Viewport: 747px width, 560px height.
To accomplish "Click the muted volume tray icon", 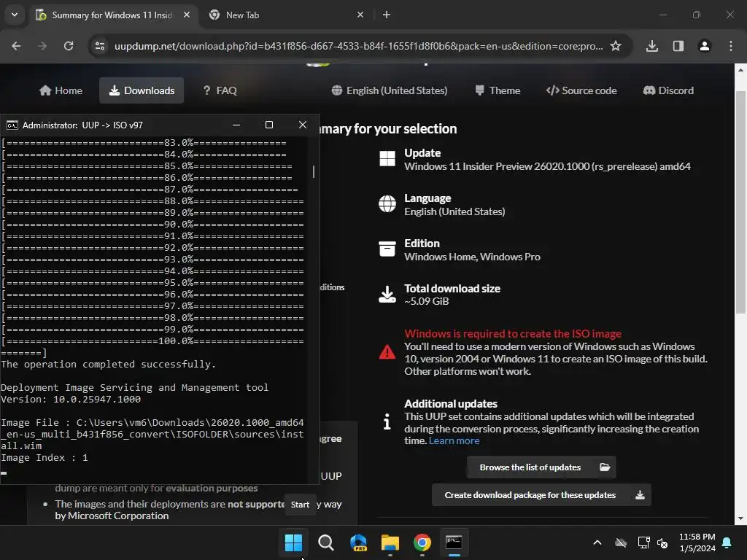I will pyautogui.click(x=662, y=542).
